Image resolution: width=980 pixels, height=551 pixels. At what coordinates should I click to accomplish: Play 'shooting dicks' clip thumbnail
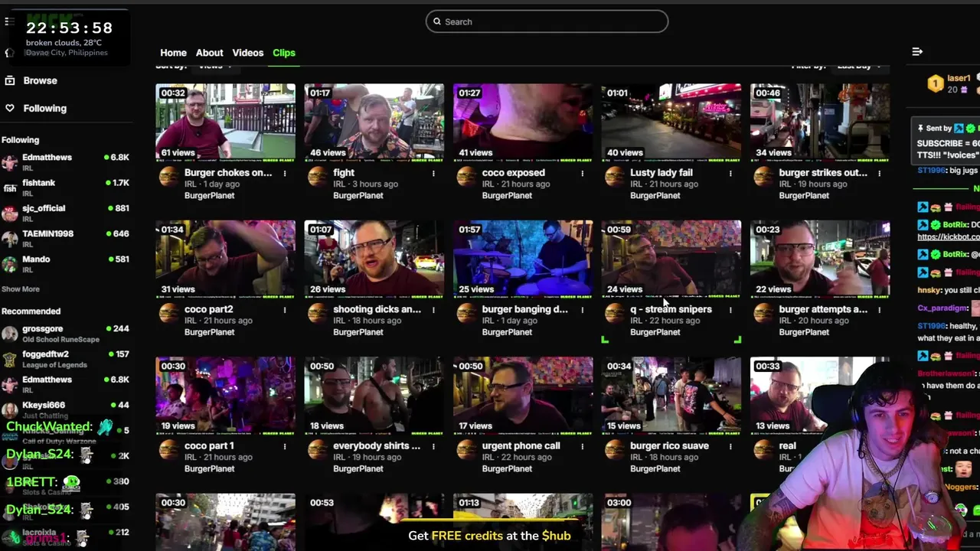click(374, 259)
